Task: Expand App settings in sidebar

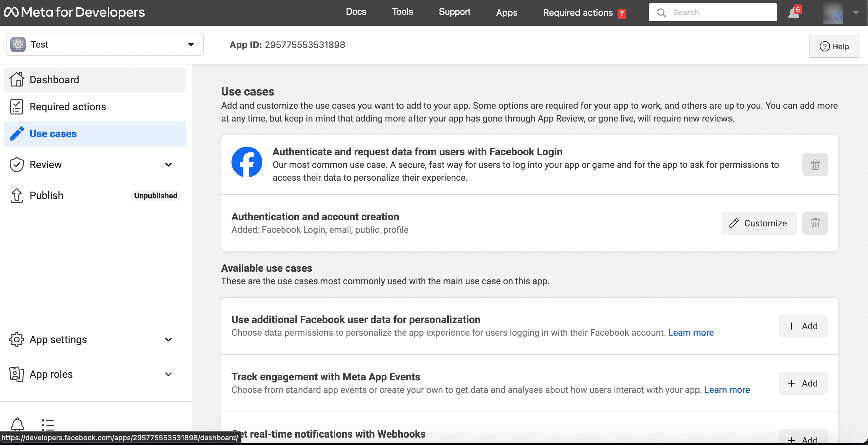Action: [168, 340]
